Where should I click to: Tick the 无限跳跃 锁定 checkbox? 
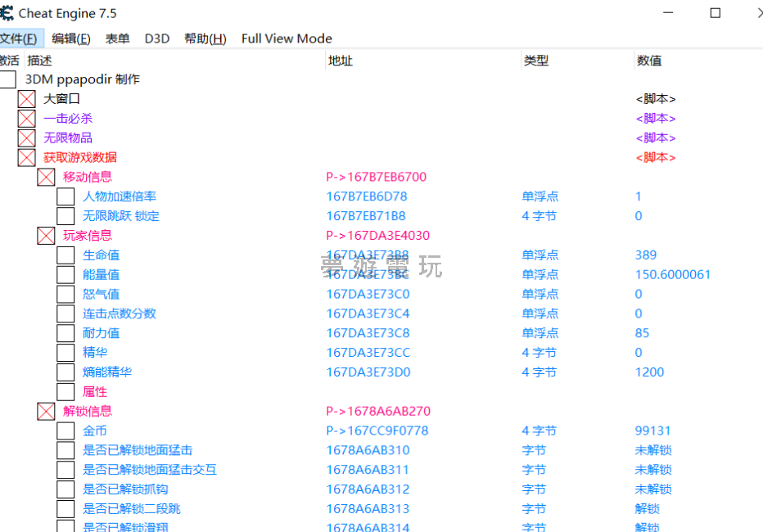coord(66,216)
